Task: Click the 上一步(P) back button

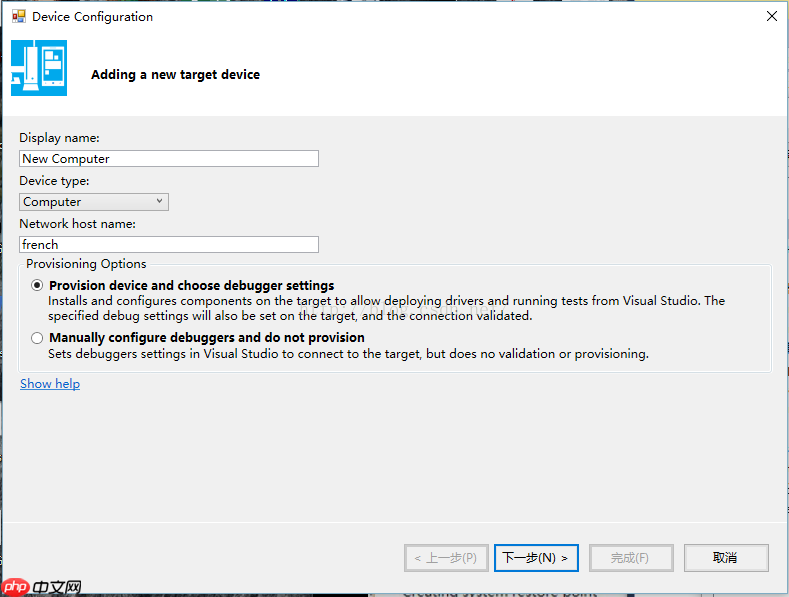Action: (446, 558)
